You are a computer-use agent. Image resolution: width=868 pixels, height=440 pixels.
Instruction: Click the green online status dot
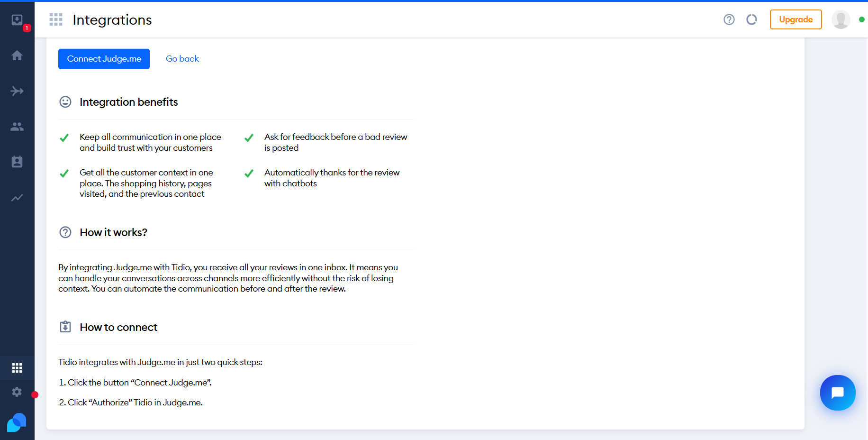pos(862,19)
